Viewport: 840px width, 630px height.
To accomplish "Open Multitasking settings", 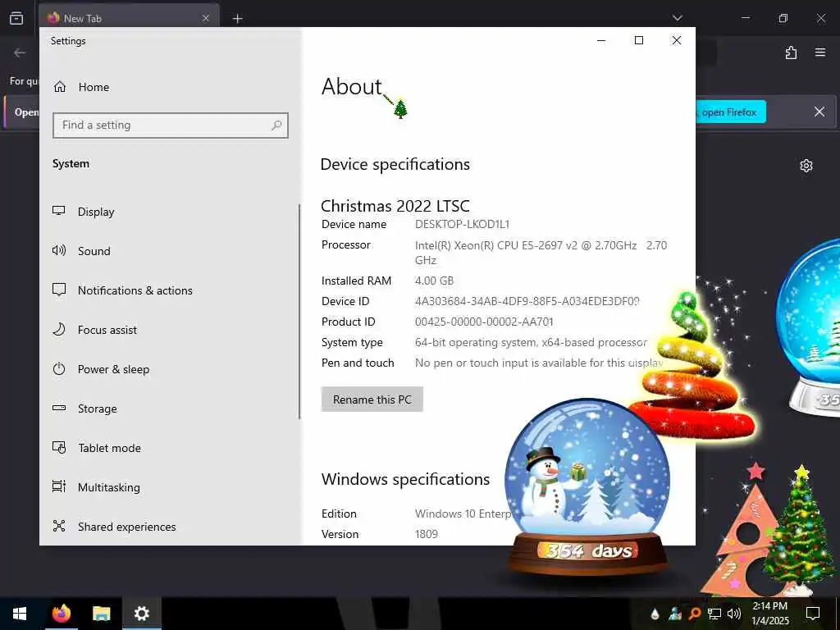I will (97, 487).
